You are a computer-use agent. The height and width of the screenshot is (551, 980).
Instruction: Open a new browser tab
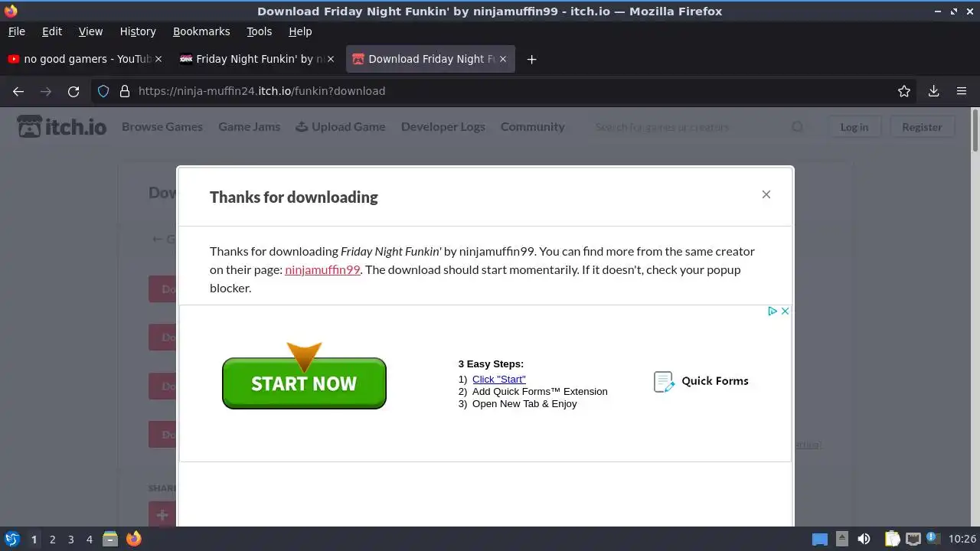531,59
